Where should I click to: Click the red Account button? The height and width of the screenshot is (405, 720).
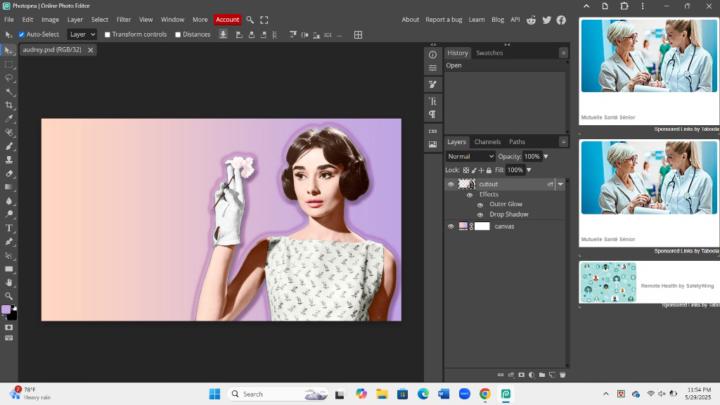227,19
